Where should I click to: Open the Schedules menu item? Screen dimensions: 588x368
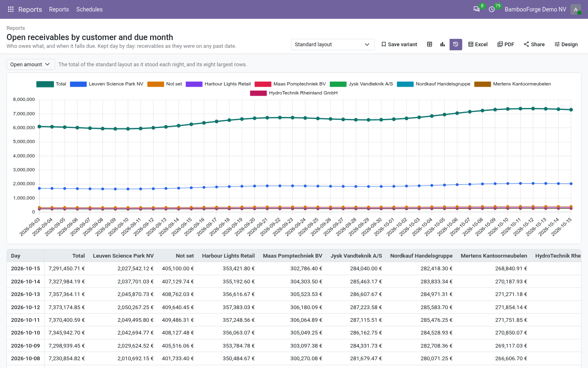tap(89, 9)
